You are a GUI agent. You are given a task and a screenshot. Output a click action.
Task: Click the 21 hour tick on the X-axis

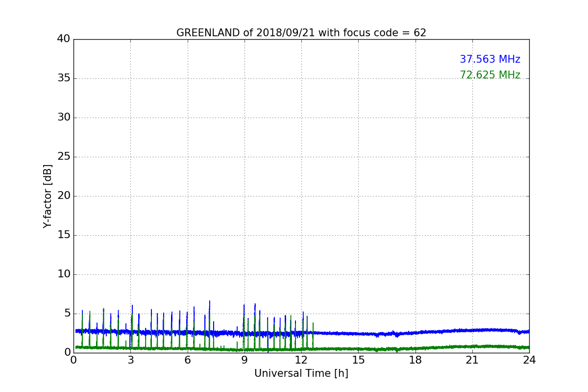point(472,360)
